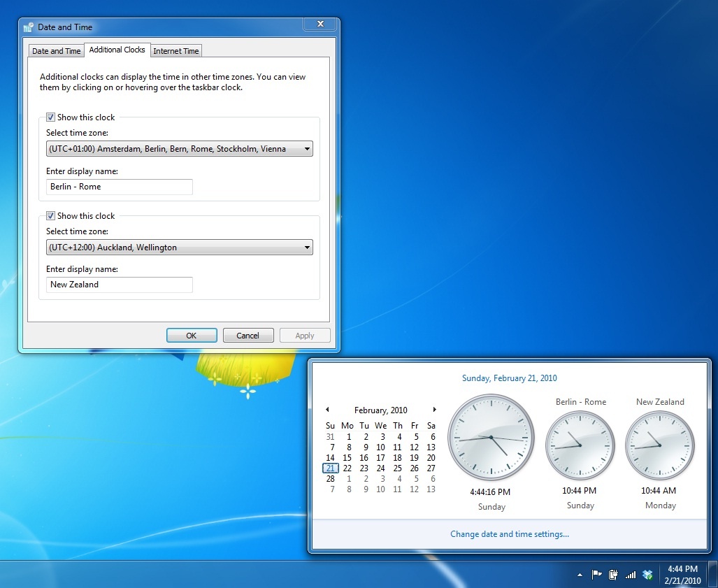
Task: Click the New Zealand display name field
Action: 120,285
